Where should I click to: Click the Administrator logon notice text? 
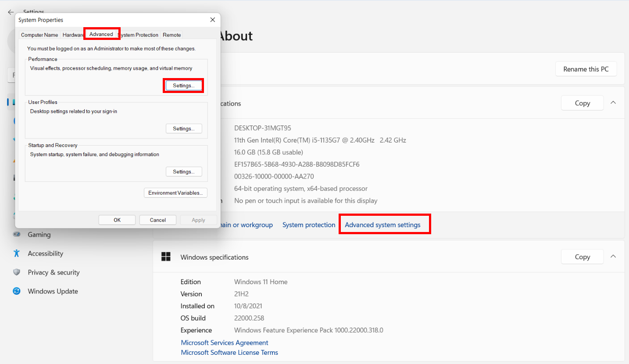point(111,49)
